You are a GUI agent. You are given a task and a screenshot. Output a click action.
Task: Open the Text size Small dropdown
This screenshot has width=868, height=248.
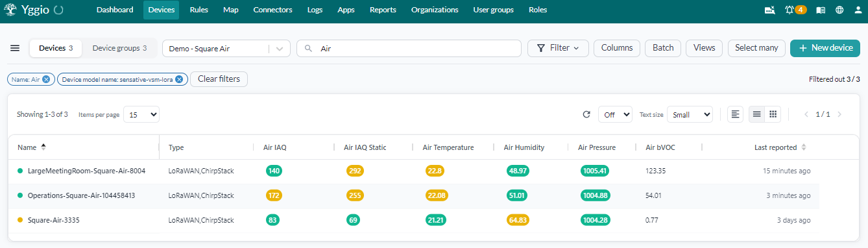(690, 114)
